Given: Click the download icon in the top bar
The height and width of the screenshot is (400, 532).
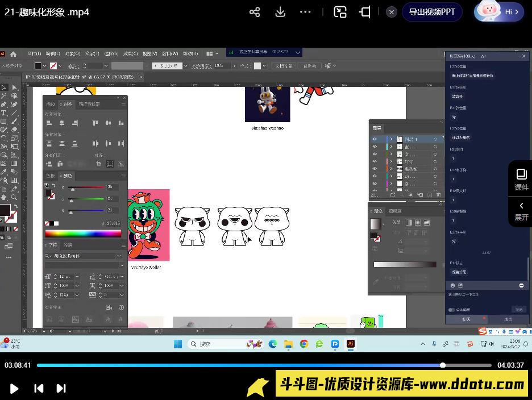Looking at the screenshot, I should 280,12.
